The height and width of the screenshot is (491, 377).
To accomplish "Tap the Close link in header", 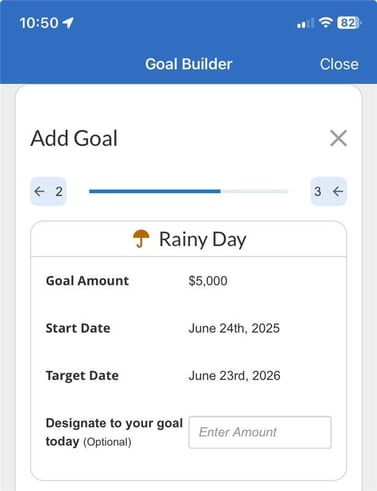I will (339, 64).
